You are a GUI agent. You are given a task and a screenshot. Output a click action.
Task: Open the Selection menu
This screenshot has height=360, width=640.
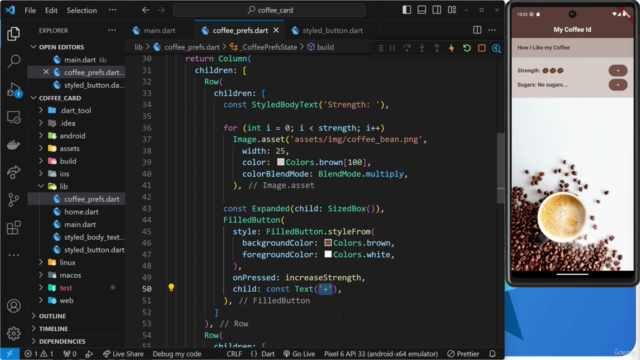(x=82, y=10)
